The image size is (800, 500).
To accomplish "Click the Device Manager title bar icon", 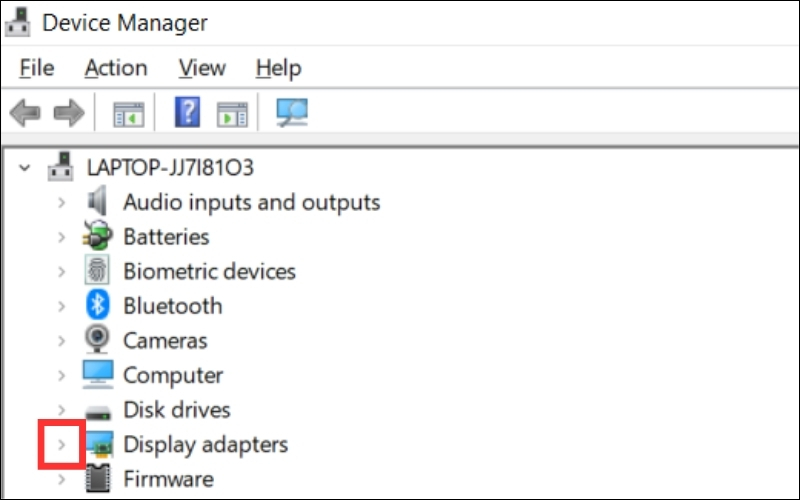I will pos(18,22).
